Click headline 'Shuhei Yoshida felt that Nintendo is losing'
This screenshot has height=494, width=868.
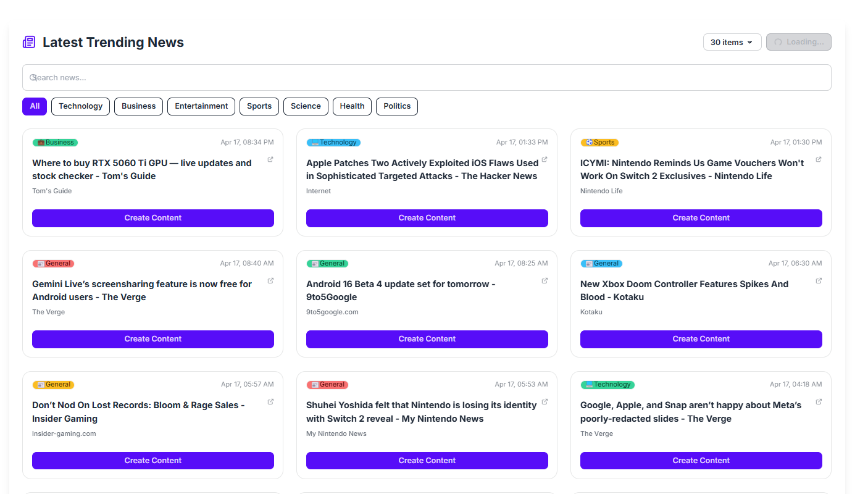click(x=421, y=412)
